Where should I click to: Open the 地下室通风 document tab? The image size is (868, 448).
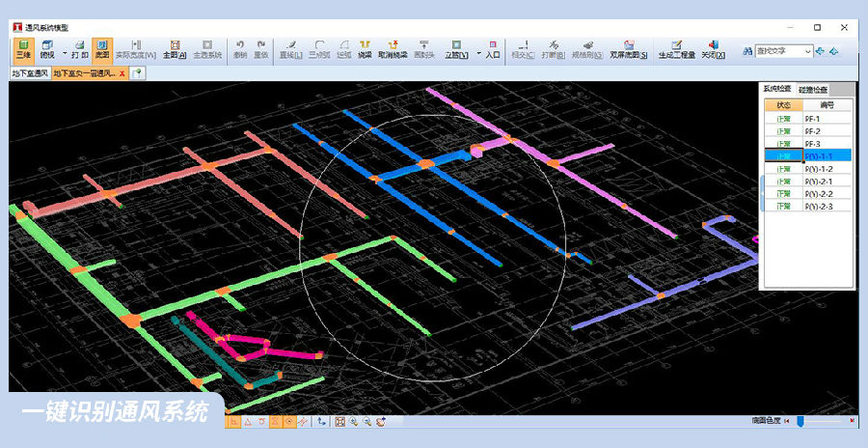(x=29, y=73)
